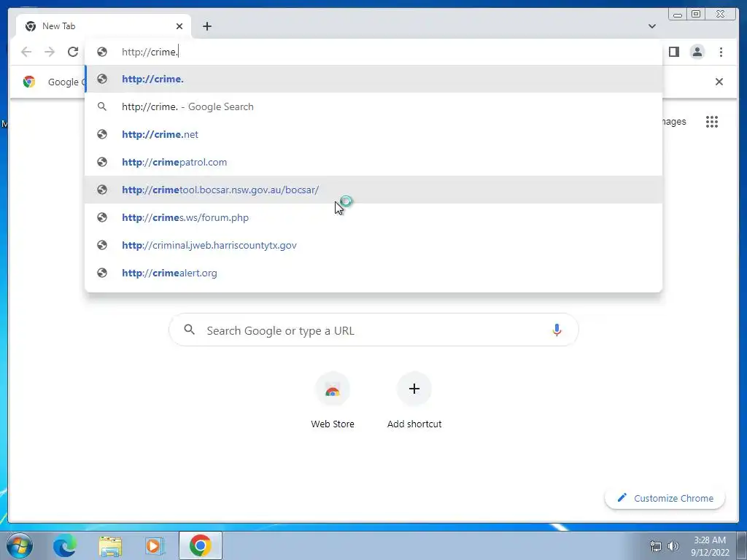The width and height of the screenshot is (747, 560).
Task: Select the http://crimealert.org suggestion
Action: (373, 273)
